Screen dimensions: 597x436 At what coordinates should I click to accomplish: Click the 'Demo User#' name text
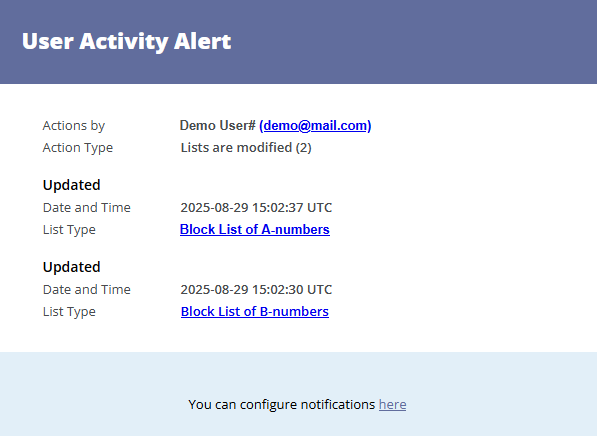coord(217,125)
